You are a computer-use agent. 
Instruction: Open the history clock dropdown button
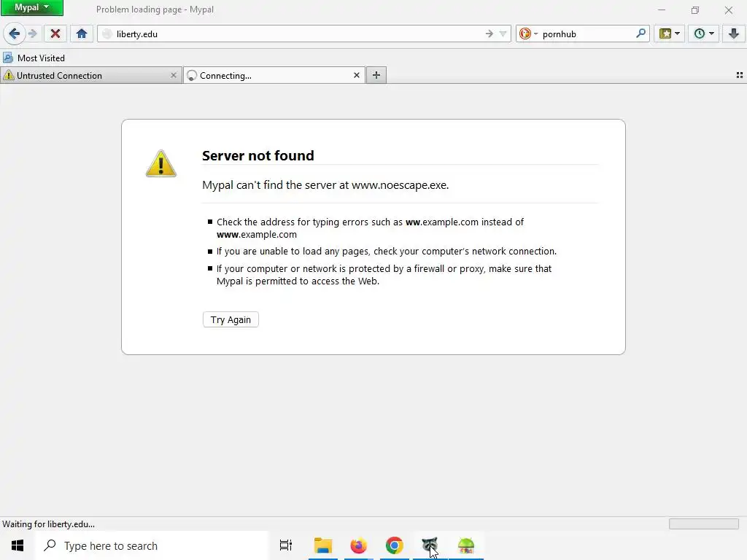pyautogui.click(x=704, y=34)
